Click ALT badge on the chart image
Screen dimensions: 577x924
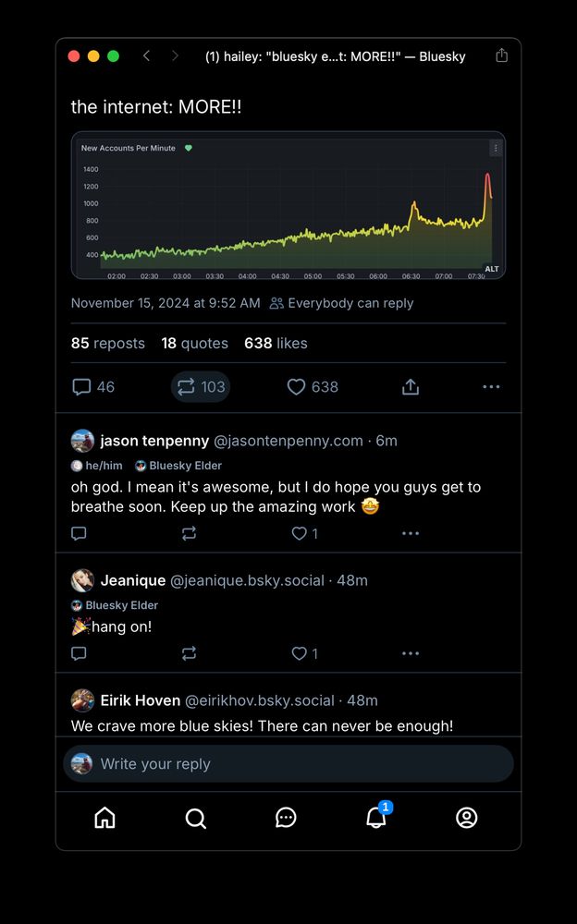[x=491, y=269]
